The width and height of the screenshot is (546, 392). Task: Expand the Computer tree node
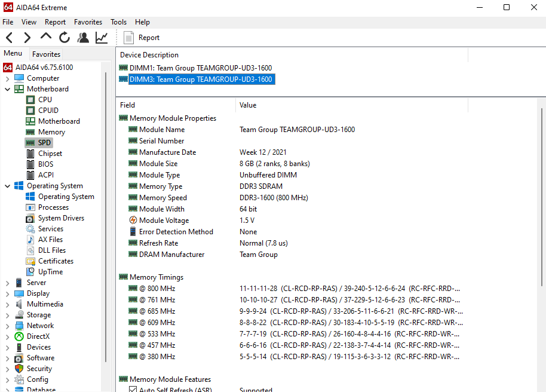click(8, 79)
